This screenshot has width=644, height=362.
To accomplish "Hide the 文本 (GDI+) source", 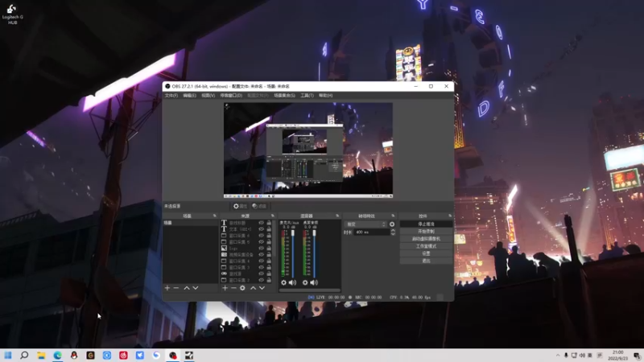I will [261, 229].
